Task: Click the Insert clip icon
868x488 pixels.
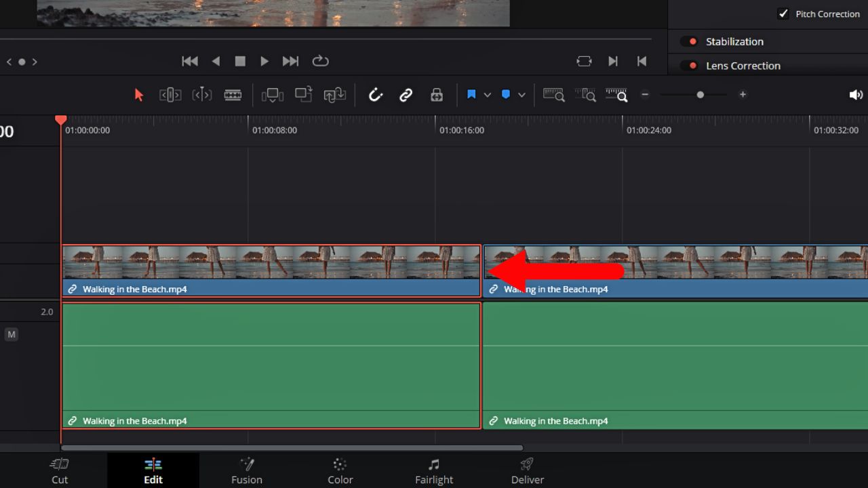Action: [x=272, y=94]
